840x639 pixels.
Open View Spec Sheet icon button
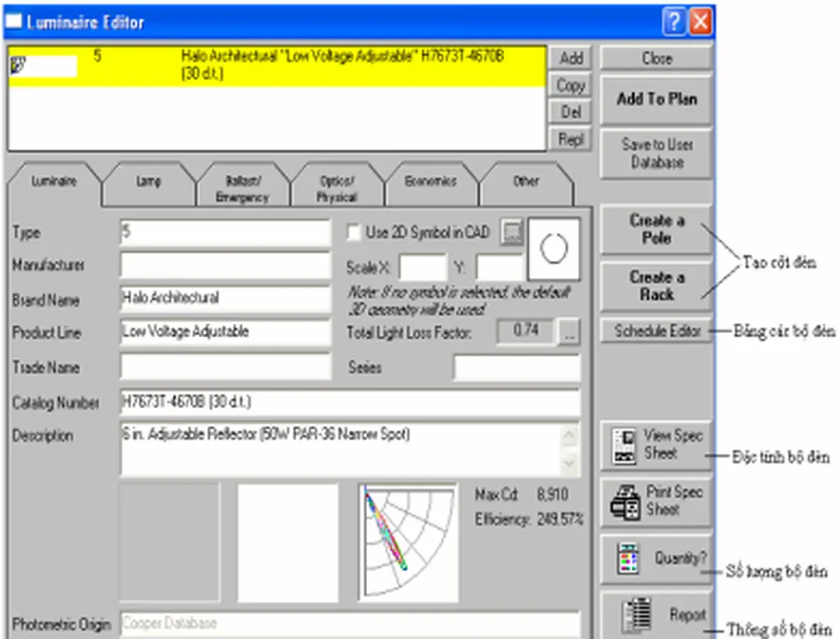point(625,445)
